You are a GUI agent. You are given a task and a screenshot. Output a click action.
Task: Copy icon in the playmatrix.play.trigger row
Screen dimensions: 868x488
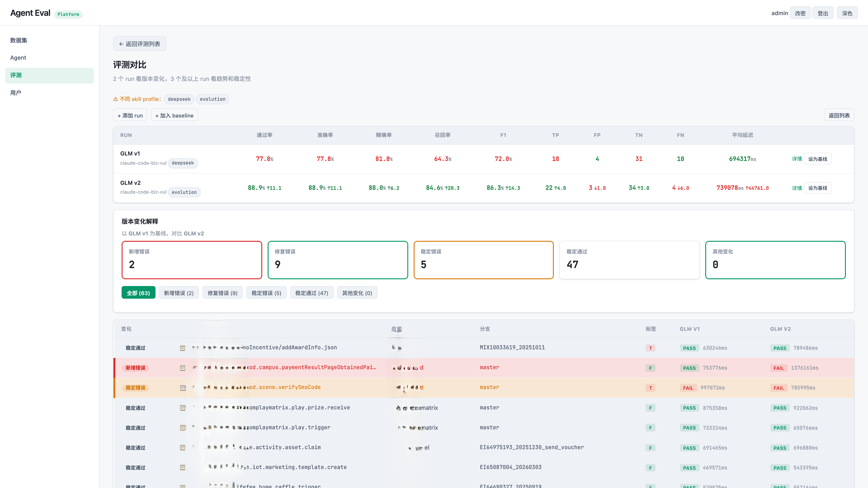(183, 428)
